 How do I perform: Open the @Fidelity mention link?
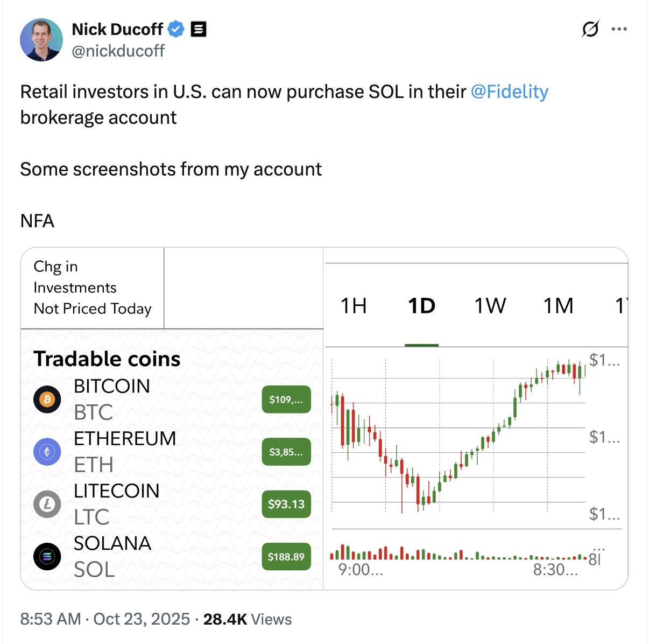pos(510,92)
